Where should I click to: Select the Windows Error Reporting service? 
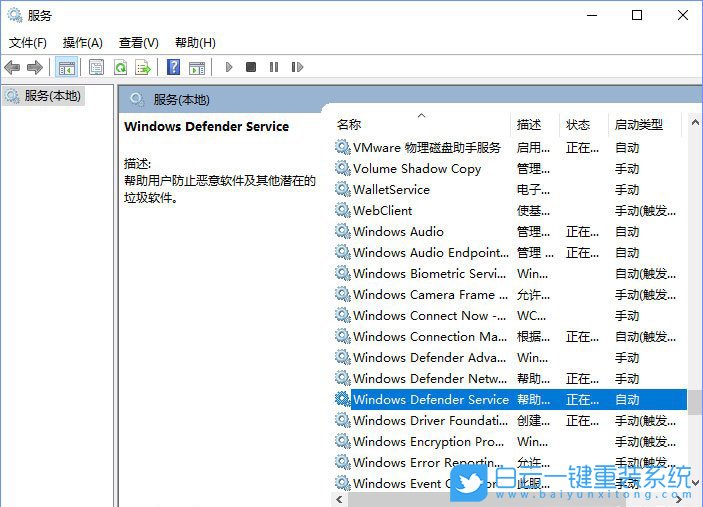click(x=510, y=463)
